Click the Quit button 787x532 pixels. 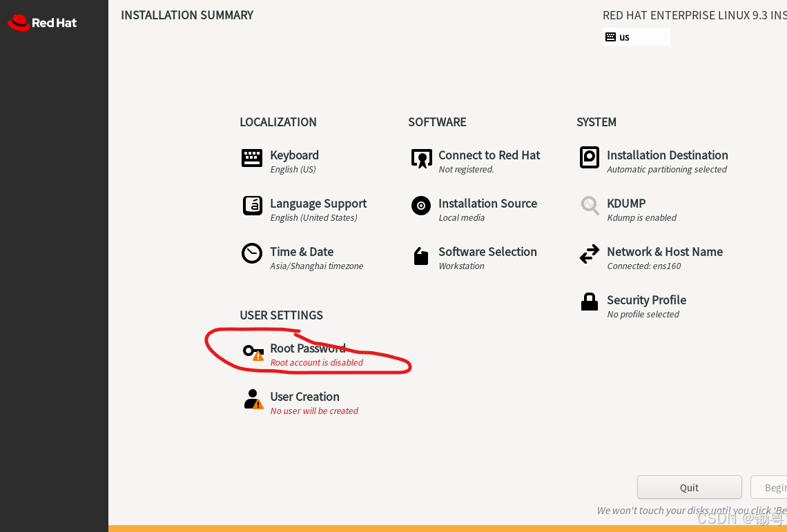689,487
